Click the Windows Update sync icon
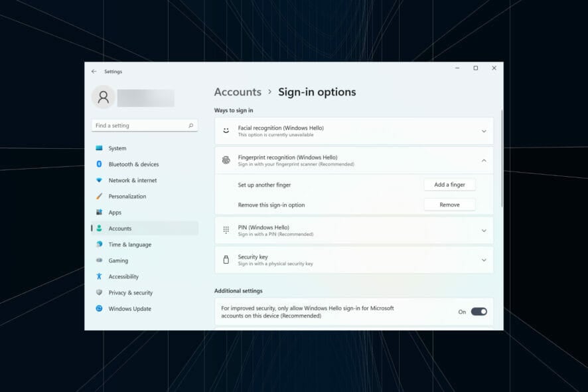The width and height of the screenshot is (588, 392). click(99, 308)
